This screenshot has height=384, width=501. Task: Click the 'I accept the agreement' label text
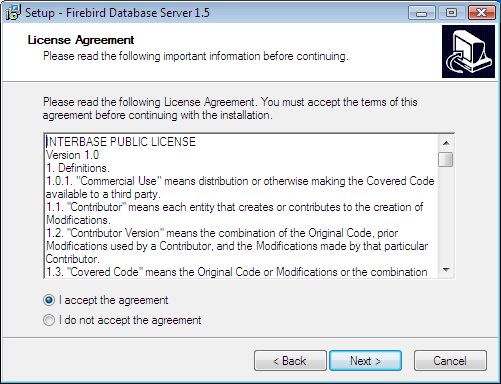point(114,300)
